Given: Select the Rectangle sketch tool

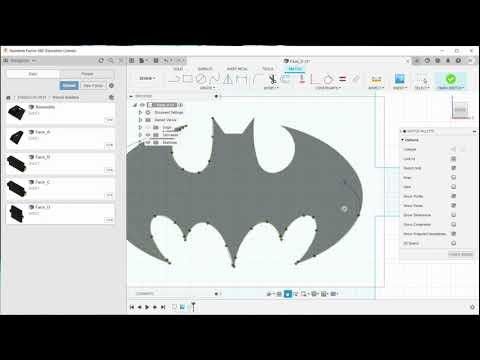Looking at the screenshot, I should (x=188, y=79).
